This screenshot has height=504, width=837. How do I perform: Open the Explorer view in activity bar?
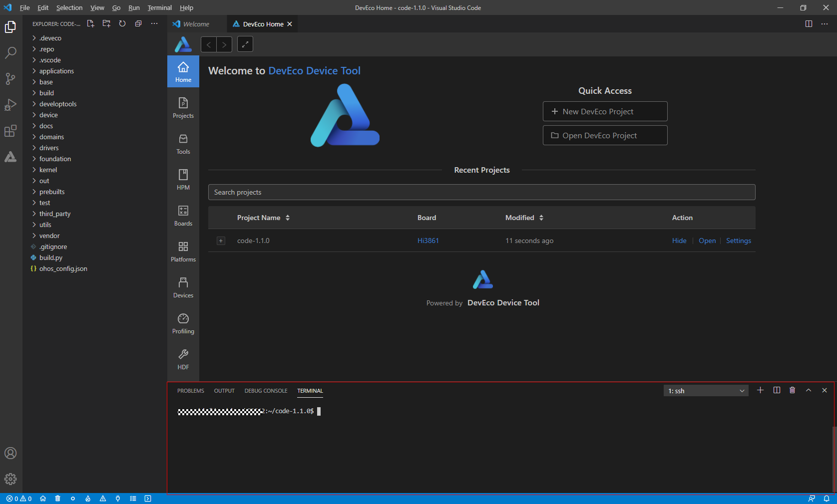pos(10,27)
